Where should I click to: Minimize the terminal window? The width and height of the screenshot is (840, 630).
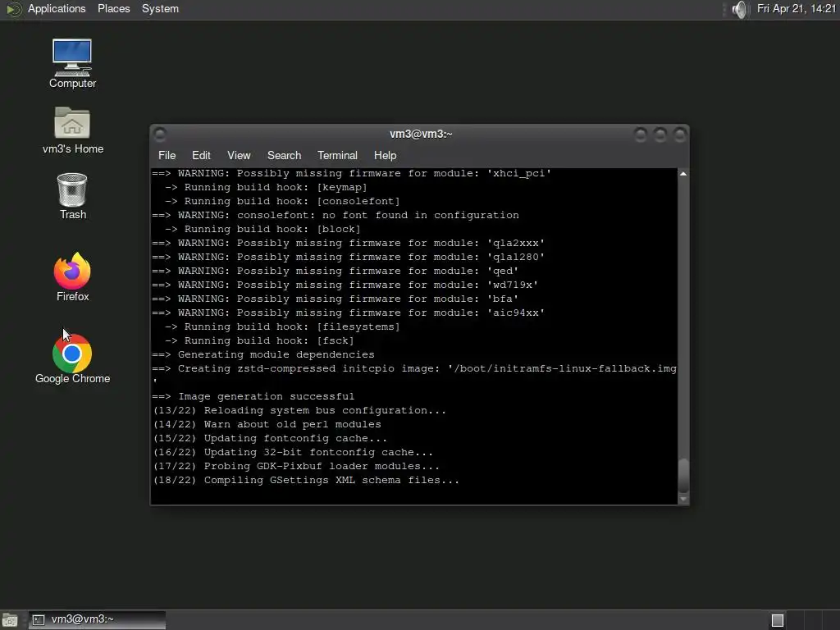point(640,135)
